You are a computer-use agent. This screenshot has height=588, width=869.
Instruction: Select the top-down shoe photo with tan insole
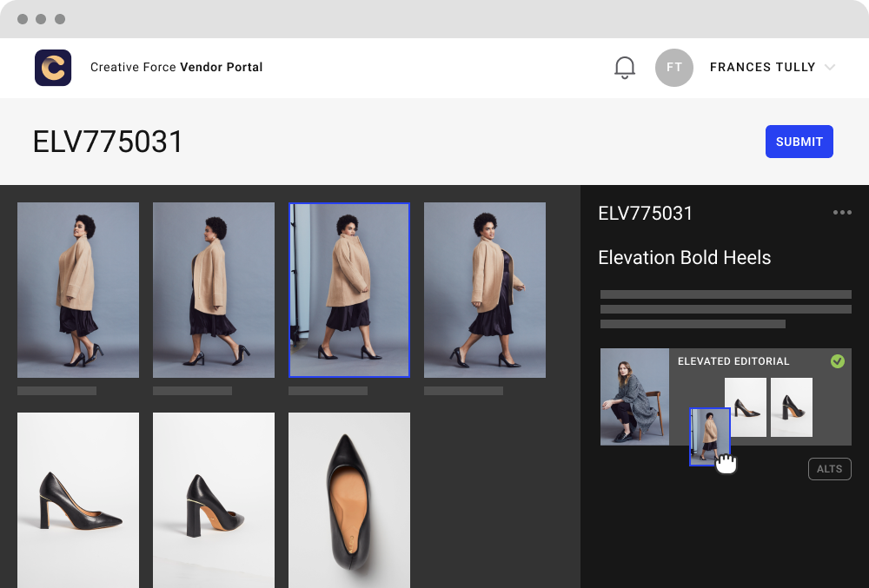pyautogui.click(x=349, y=499)
